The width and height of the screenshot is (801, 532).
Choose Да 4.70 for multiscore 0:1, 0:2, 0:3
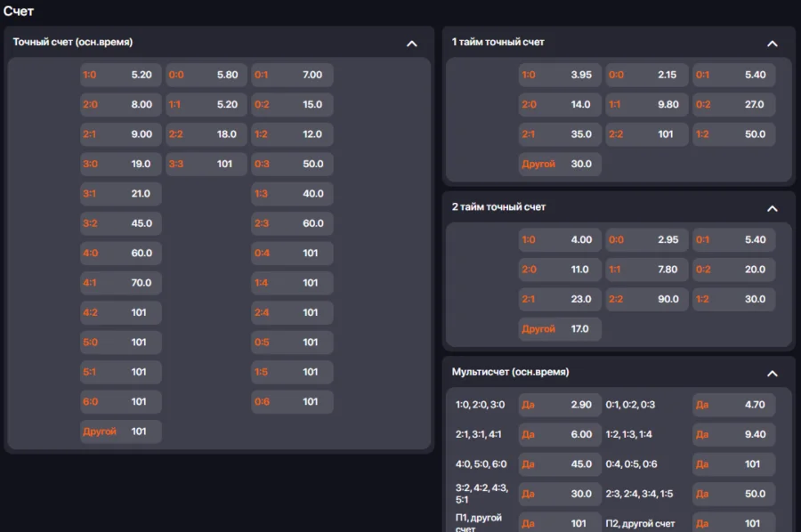click(x=733, y=405)
